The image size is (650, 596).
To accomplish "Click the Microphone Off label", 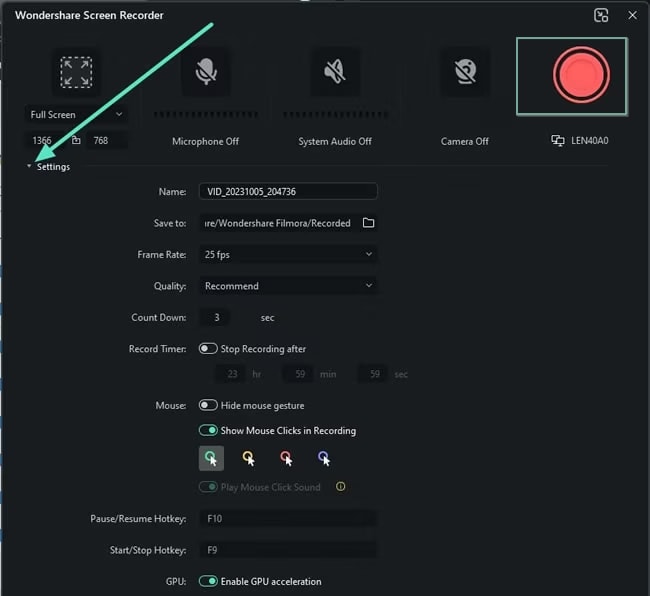I will 206,141.
